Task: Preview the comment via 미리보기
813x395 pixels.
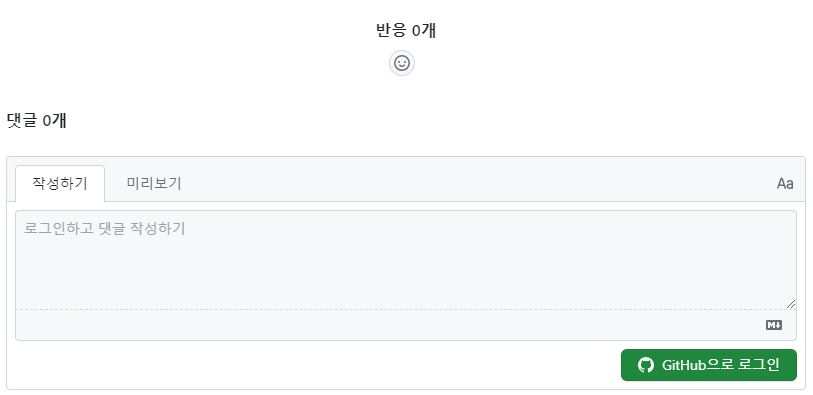Action: pyautogui.click(x=154, y=184)
